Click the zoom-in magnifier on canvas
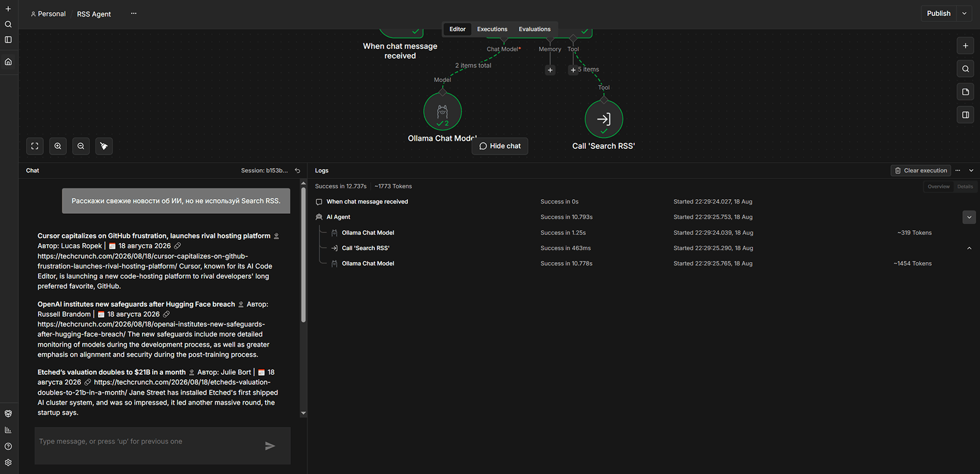This screenshot has width=980, height=474. pyautogui.click(x=58, y=146)
